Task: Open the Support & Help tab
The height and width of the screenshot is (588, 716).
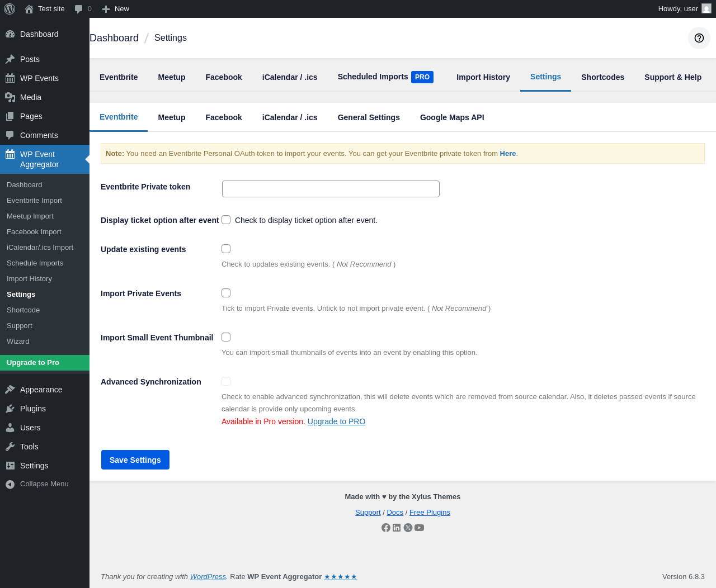Action: pos(673,77)
